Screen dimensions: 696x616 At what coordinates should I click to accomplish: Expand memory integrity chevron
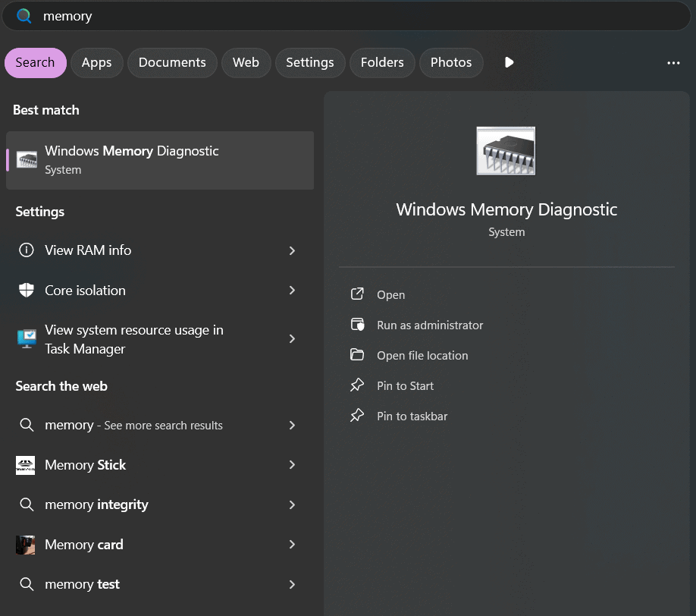(292, 505)
